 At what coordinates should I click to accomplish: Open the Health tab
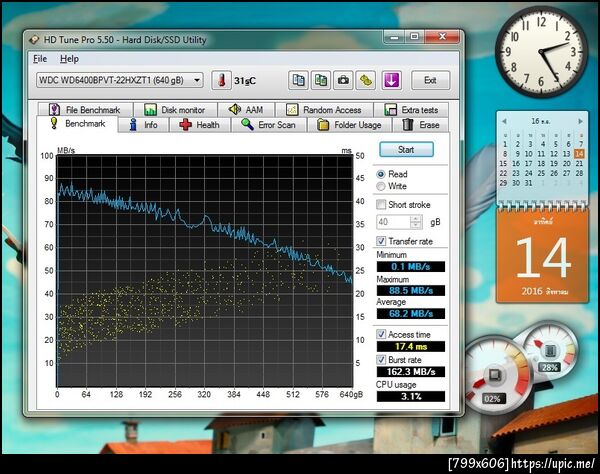click(x=200, y=125)
